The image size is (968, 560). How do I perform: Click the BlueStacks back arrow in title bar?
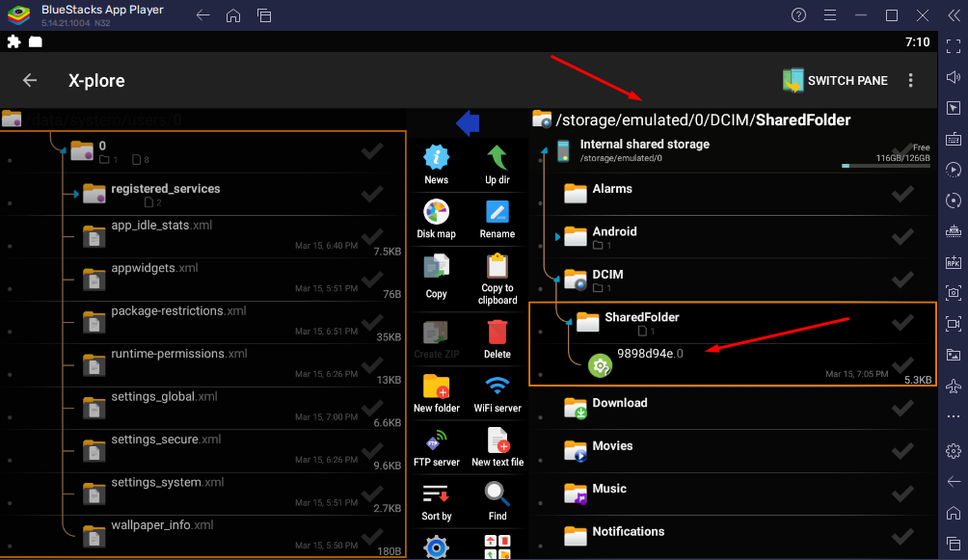click(x=202, y=15)
